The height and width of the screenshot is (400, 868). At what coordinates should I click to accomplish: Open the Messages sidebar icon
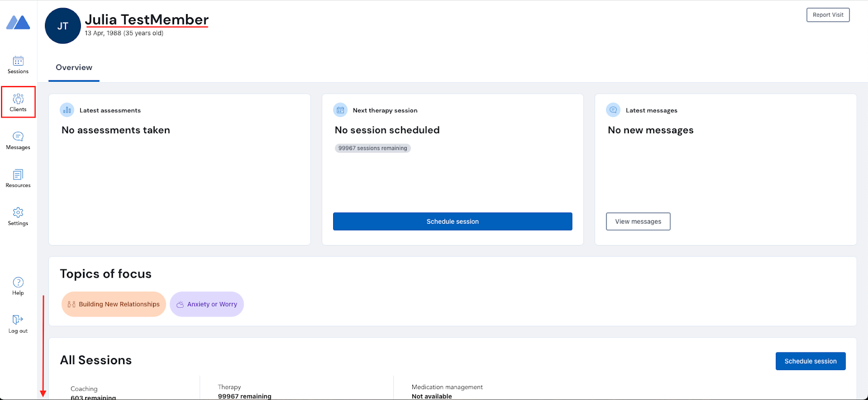[x=18, y=137]
